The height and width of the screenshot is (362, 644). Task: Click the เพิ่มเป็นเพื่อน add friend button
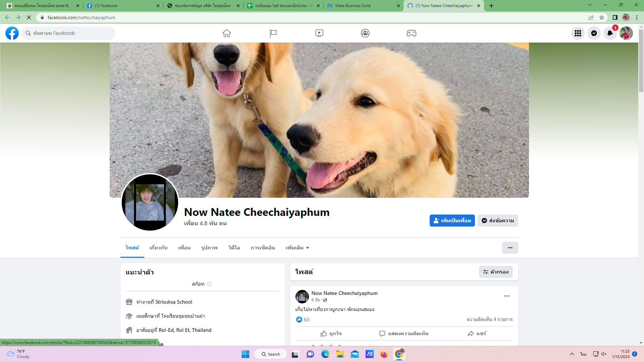pyautogui.click(x=452, y=221)
